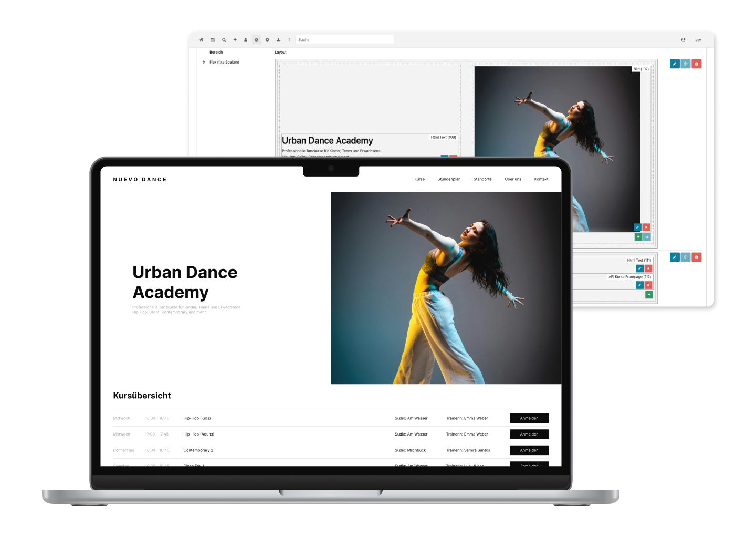Open the home icon in the CMS toolbar
The height and width of the screenshot is (538, 756).
click(x=201, y=40)
